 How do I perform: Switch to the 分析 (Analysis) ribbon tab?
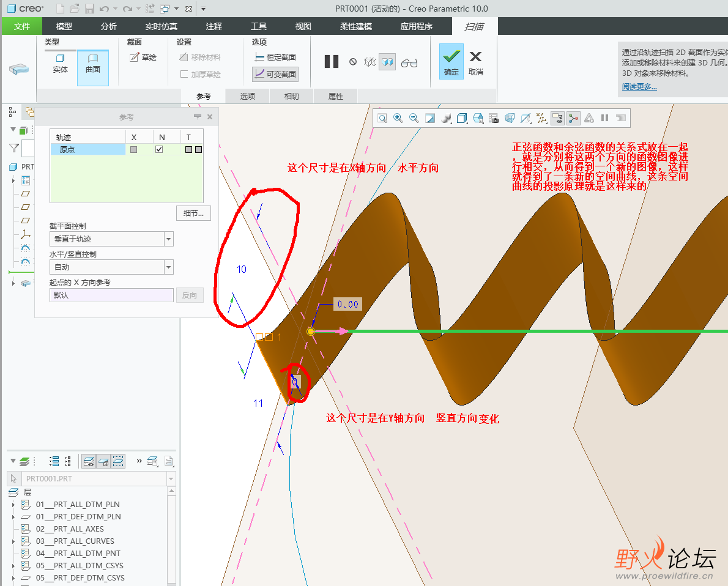click(109, 26)
